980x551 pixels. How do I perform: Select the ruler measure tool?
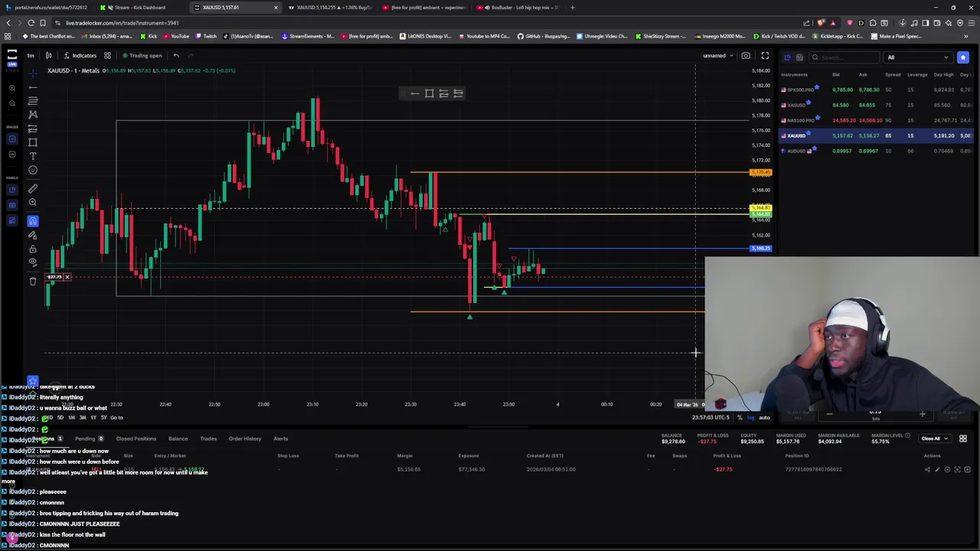[x=33, y=188]
